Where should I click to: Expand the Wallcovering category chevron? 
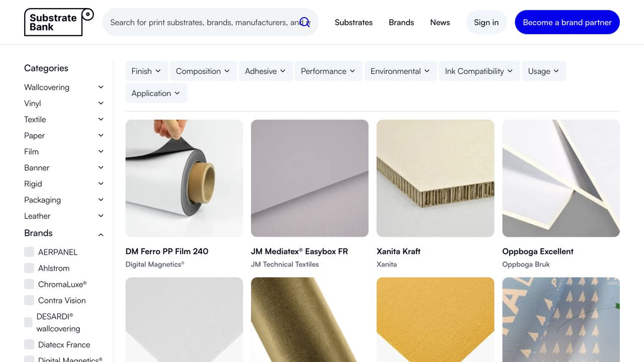[x=101, y=87]
